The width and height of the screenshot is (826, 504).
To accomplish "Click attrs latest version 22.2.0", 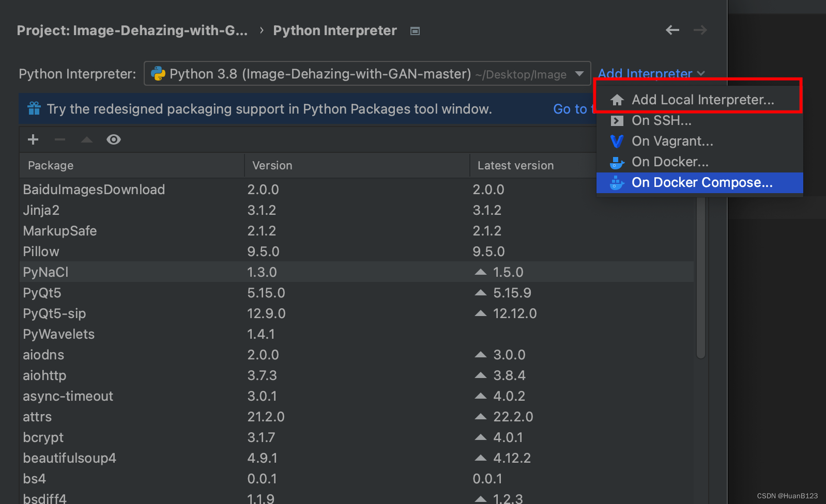I will point(513,417).
